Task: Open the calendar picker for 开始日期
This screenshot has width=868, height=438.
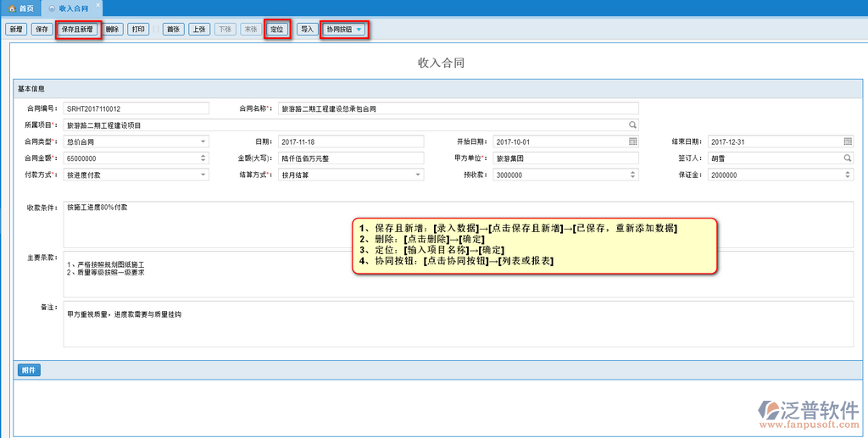Action: (632, 141)
